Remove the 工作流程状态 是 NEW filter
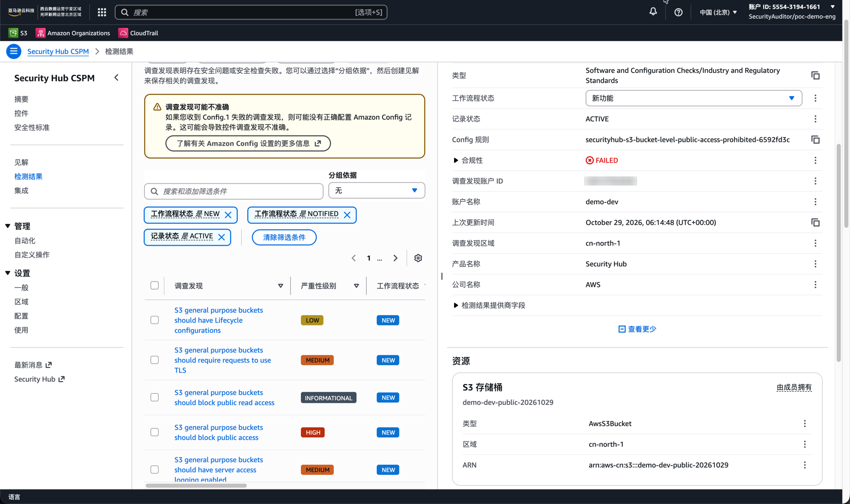The width and height of the screenshot is (850, 504). point(228,215)
